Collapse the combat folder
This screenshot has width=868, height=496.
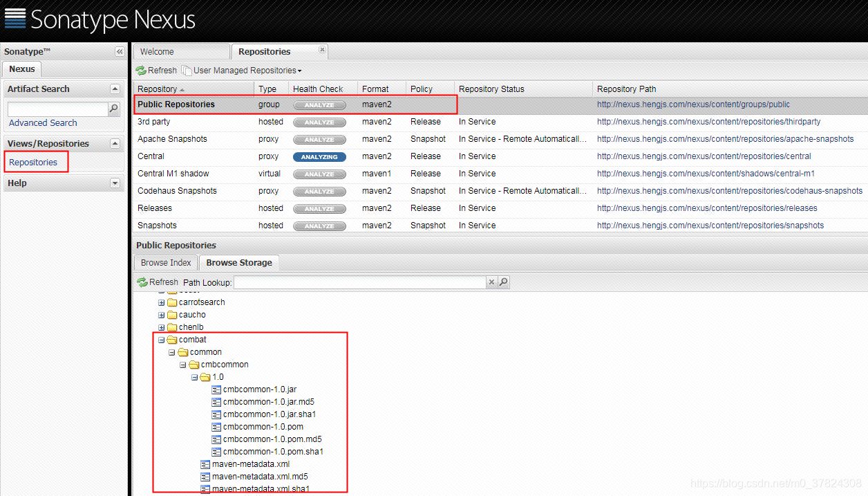[161, 340]
